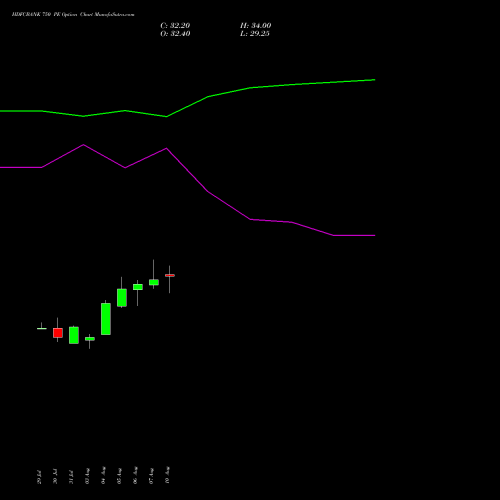Click the 06 Aug date axis label
Screen dimensions: 500x500
click(x=135, y=475)
